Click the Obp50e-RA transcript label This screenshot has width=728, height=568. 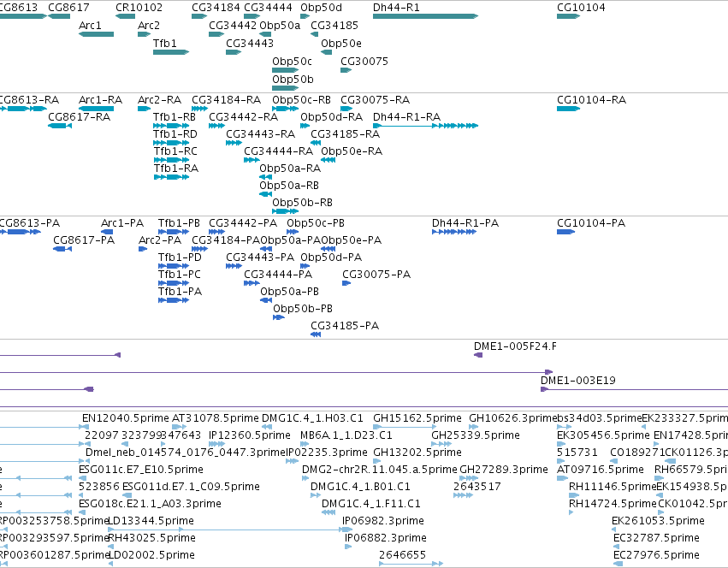coord(352,151)
